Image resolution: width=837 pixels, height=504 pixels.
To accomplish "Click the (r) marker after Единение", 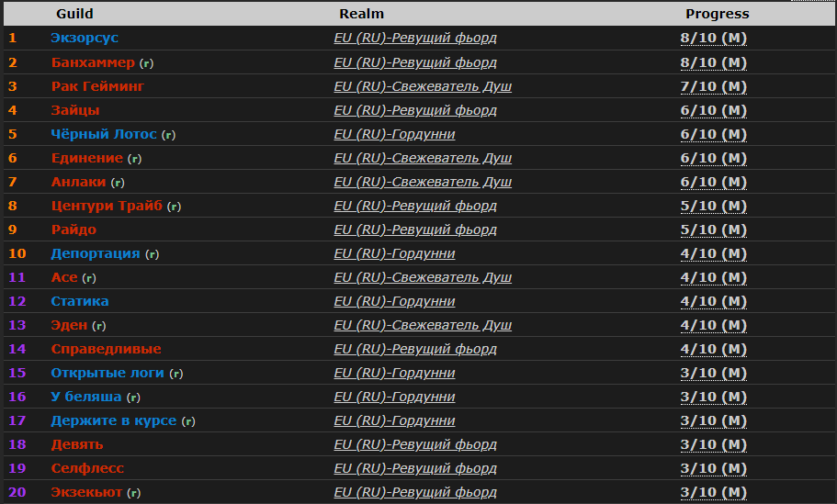I will point(134,159).
